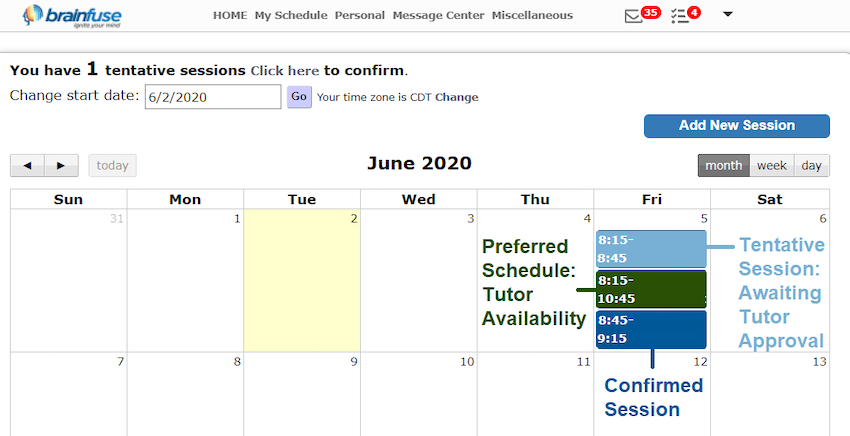Switch calendar to week view

[x=771, y=166]
